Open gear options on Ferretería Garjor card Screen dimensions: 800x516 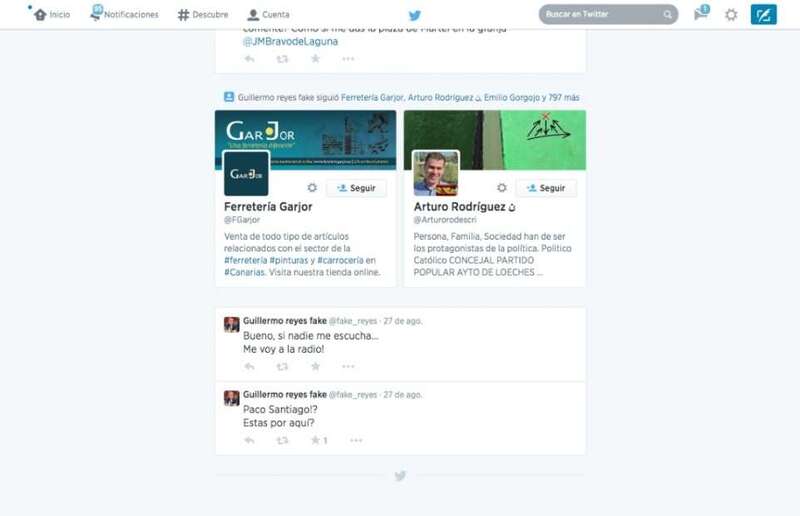[x=312, y=188]
